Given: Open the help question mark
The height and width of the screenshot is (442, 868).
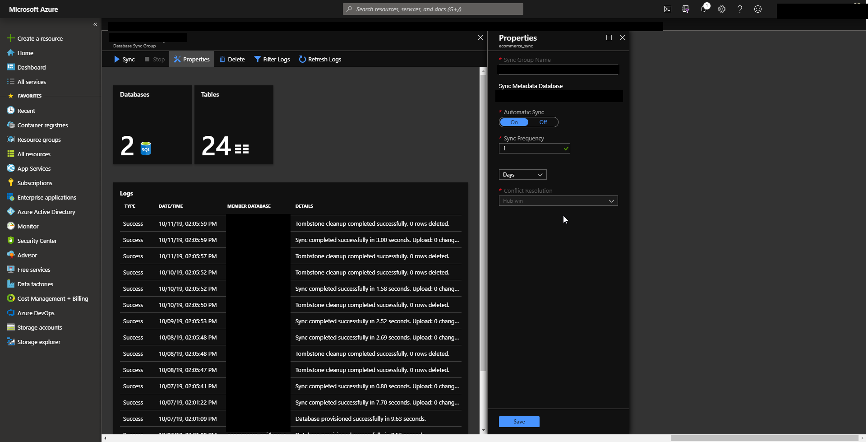Looking at the screenshot, I should click(740, 9).
